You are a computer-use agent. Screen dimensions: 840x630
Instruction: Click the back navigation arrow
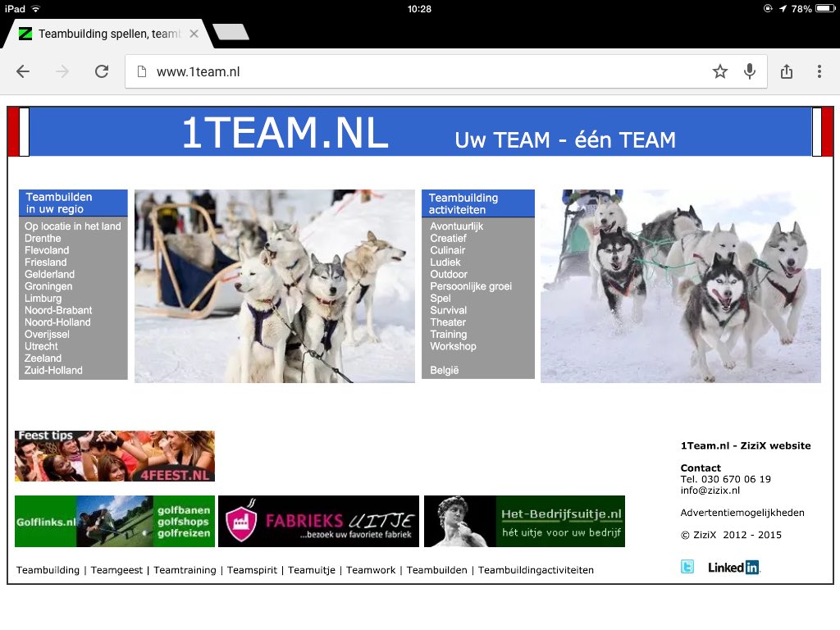click(x=22, y=71)
